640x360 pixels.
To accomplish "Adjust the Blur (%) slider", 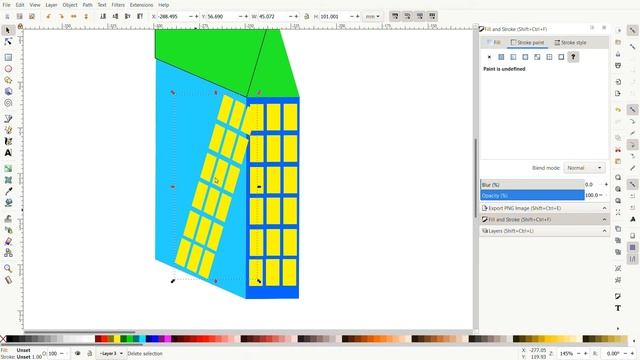I will (532, 184).
